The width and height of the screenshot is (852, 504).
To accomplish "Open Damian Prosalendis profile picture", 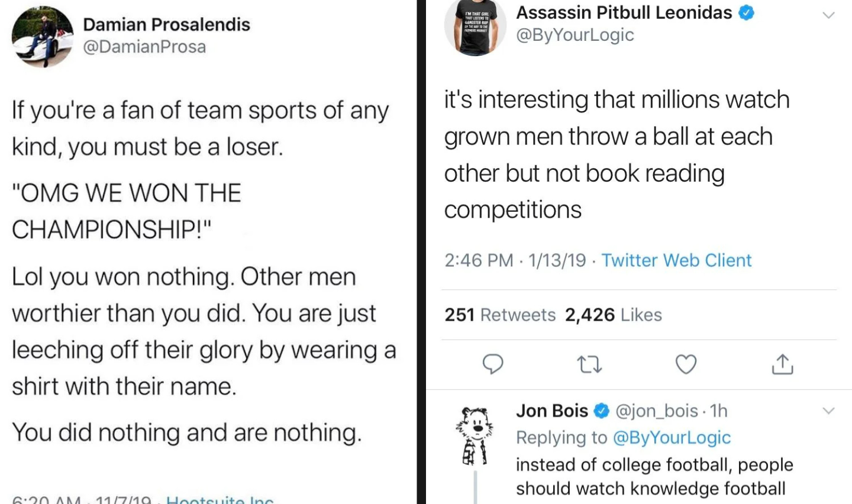I will click(x=43, y=37).
